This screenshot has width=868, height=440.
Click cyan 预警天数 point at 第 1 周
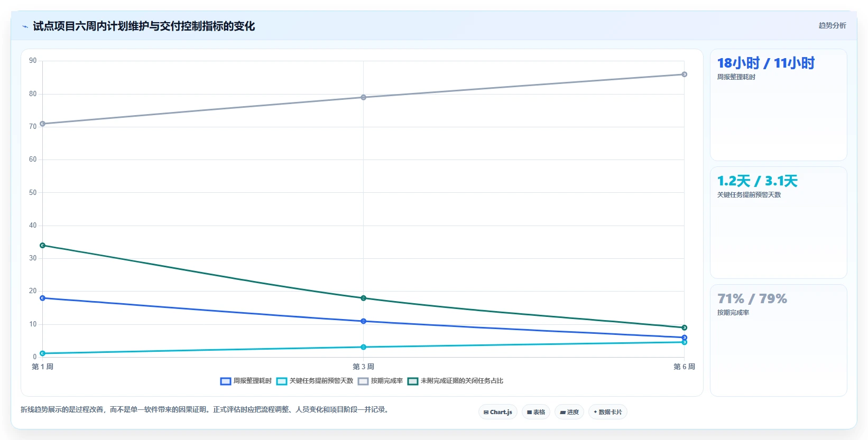(x=43, y=353)
